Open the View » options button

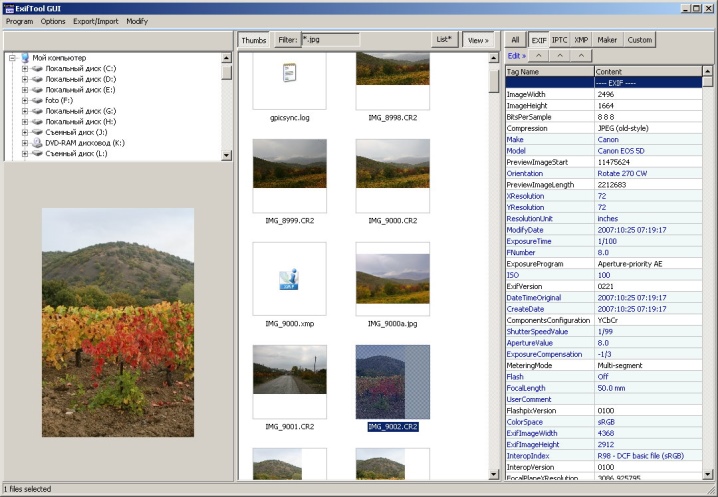(x=478, y=40)
